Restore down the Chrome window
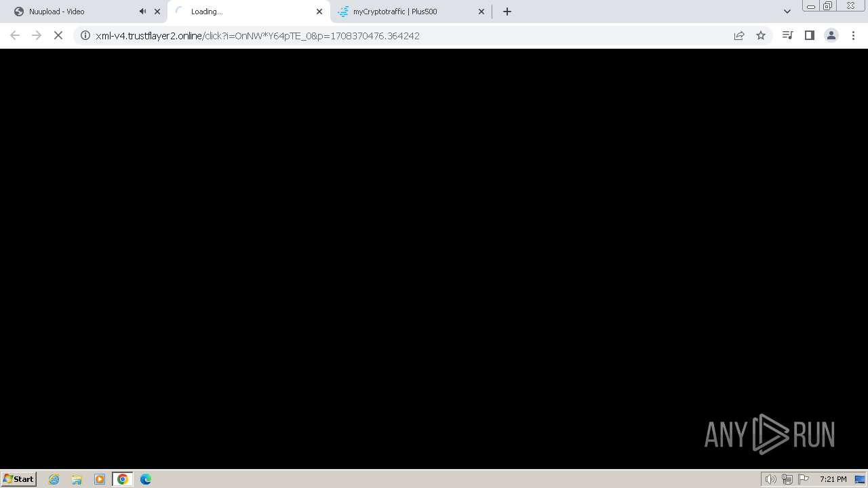 pyautogui.click(x=828, y=6)
